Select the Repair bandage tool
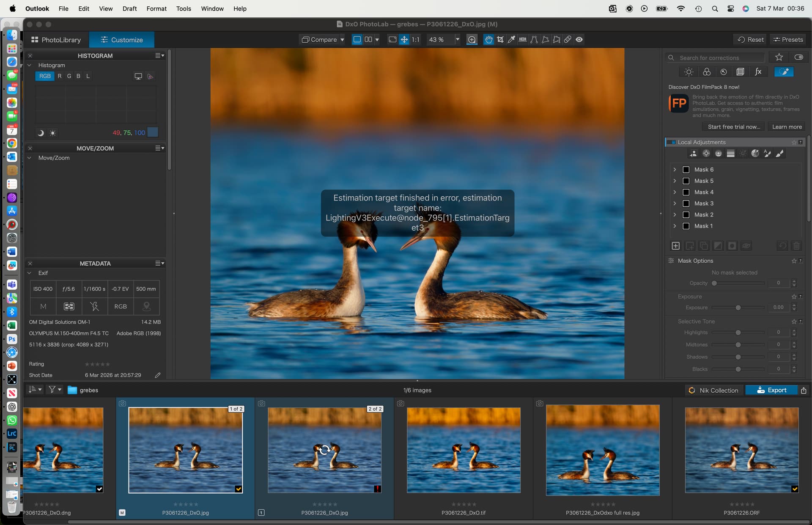The width and height of the screenshot is (812, 525). pyautogui.click(x=568, y=39)
